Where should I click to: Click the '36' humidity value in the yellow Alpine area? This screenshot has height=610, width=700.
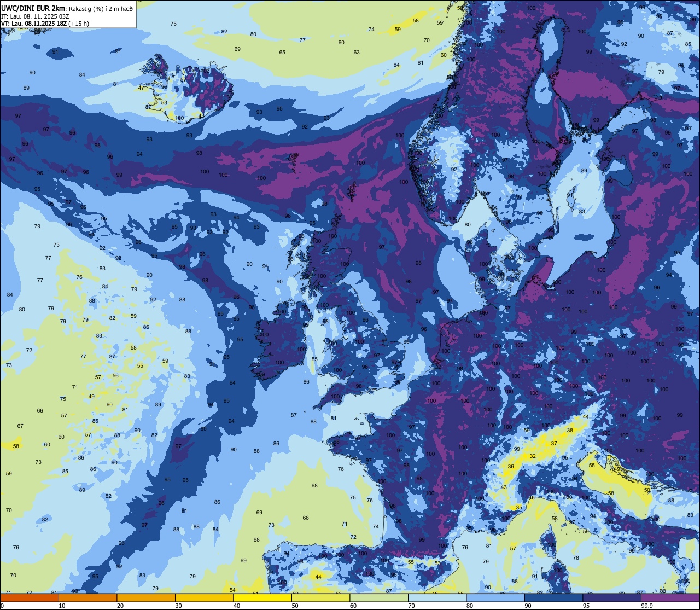(x=511, y=467)
